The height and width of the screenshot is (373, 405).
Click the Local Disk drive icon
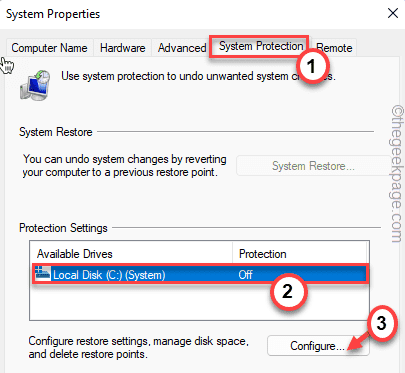coord(43,274)
